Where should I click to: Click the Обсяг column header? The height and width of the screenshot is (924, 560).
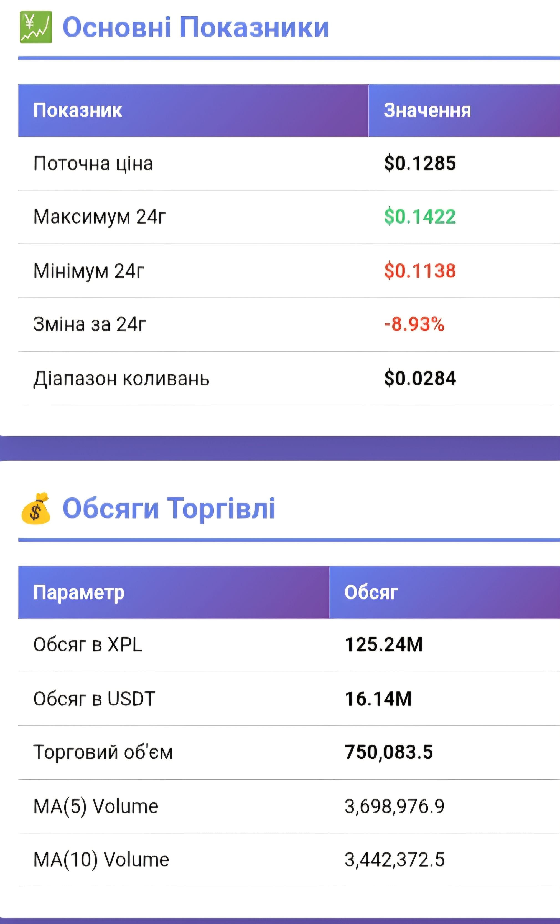tap(371, 593)
